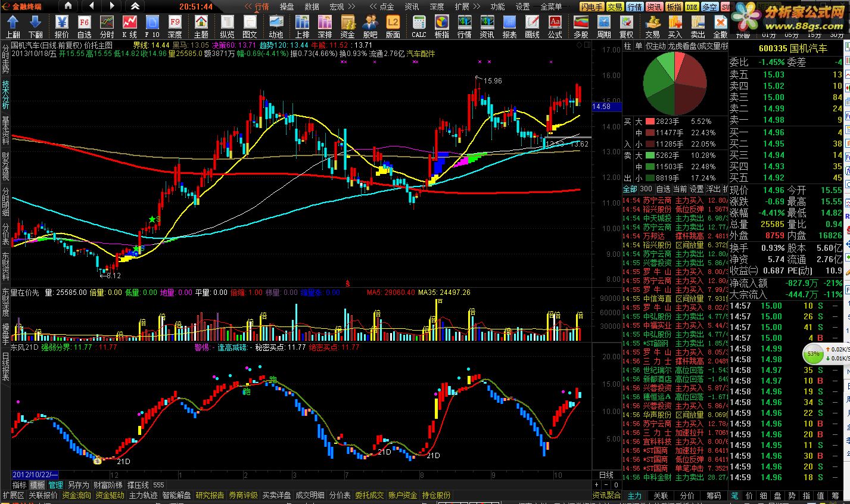Open the 设置 menu in top bar
Screen dimensions: 850x504
click(522, 7)
